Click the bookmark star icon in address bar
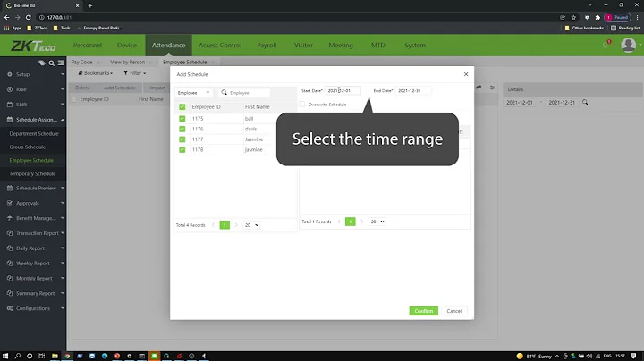 coord(573,17)
